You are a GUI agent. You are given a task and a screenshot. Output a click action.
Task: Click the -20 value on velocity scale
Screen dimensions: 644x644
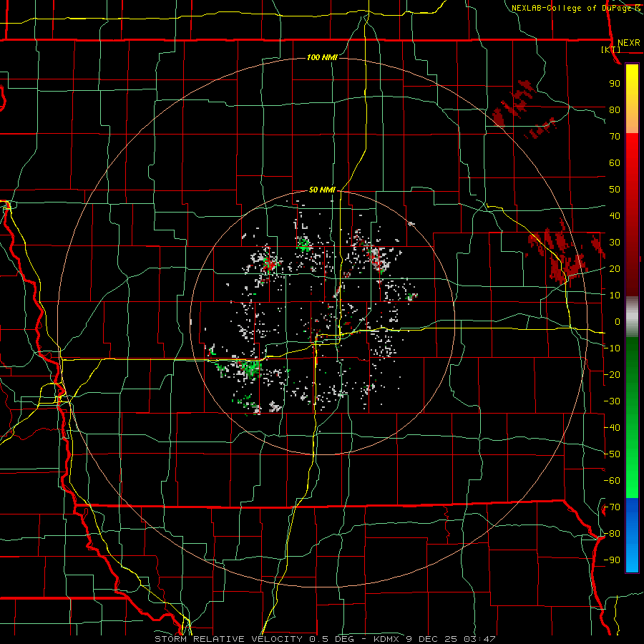(612, 374)
